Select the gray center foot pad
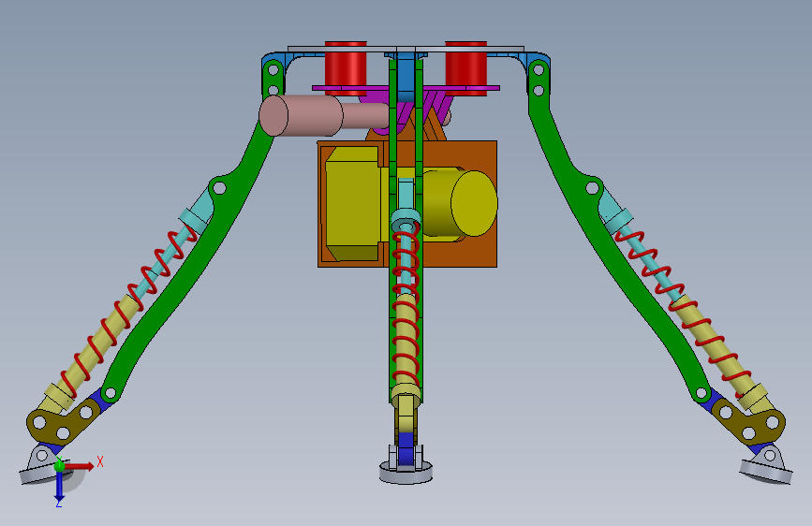The height and width of the screenshot is (526, 812). point(406,473)
